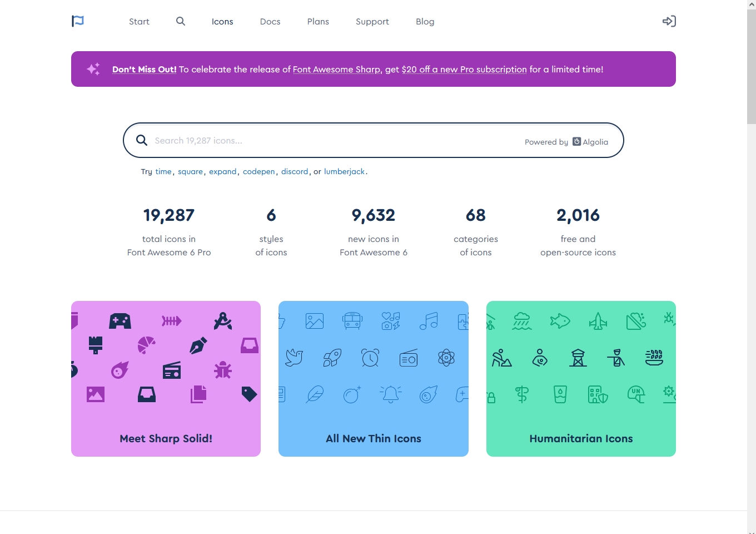Select the person breastfeeding icon
756x534 pixels.
click(540, 358)
